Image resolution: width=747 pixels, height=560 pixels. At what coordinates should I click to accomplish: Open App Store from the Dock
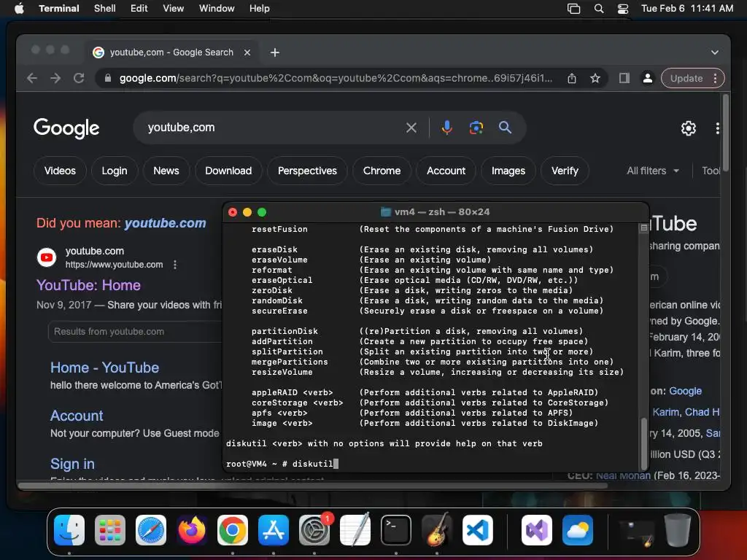click(x=274, y=530)
